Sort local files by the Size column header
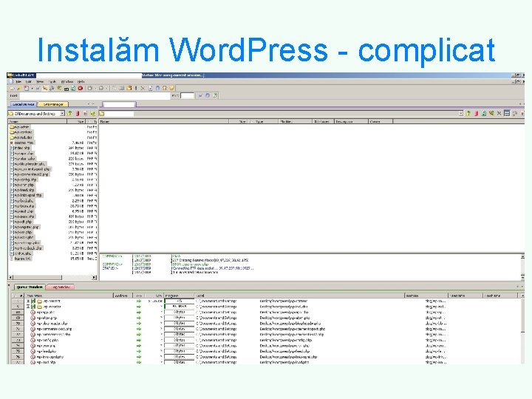This screenshot has height=399, width=532. pos(76,121)
